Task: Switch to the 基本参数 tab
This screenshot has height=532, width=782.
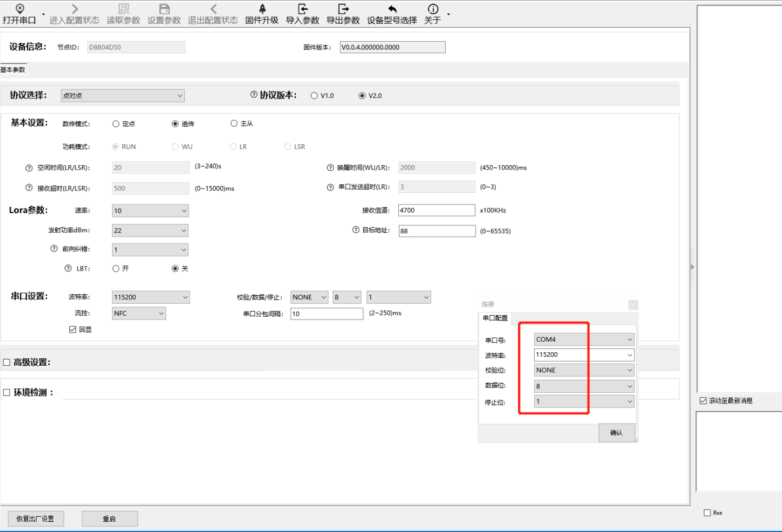Action: pos(13,70)
